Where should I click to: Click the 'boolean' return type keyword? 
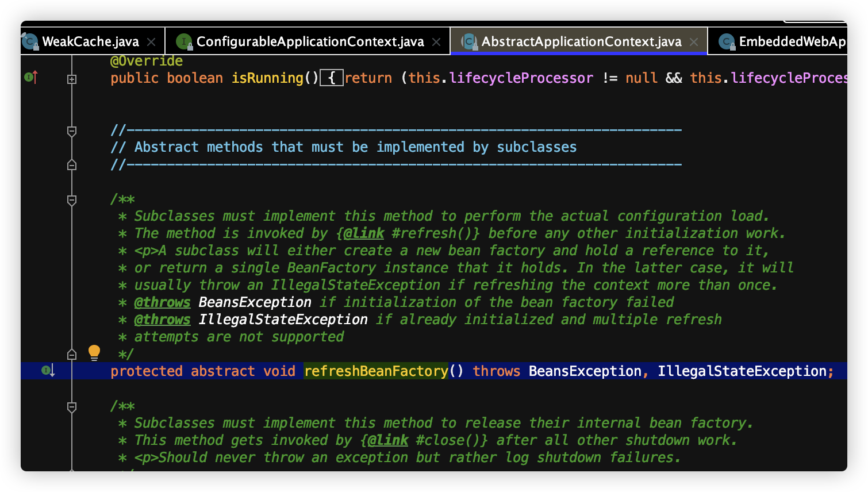(195, 78)
